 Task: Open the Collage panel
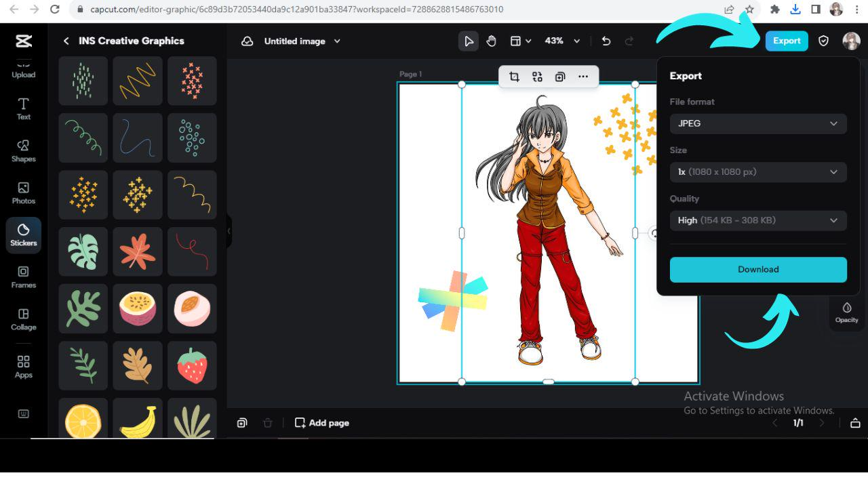tap(24, 319)
